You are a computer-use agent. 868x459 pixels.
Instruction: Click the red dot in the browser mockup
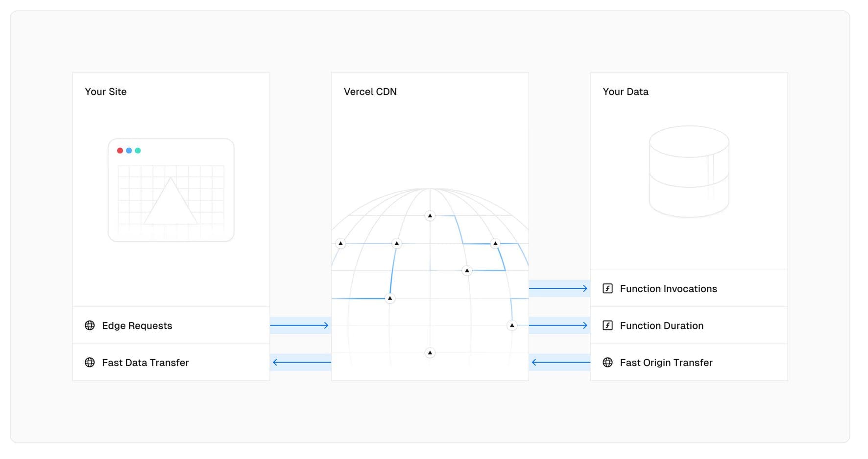pyautogui.click(x=120, y=151)
